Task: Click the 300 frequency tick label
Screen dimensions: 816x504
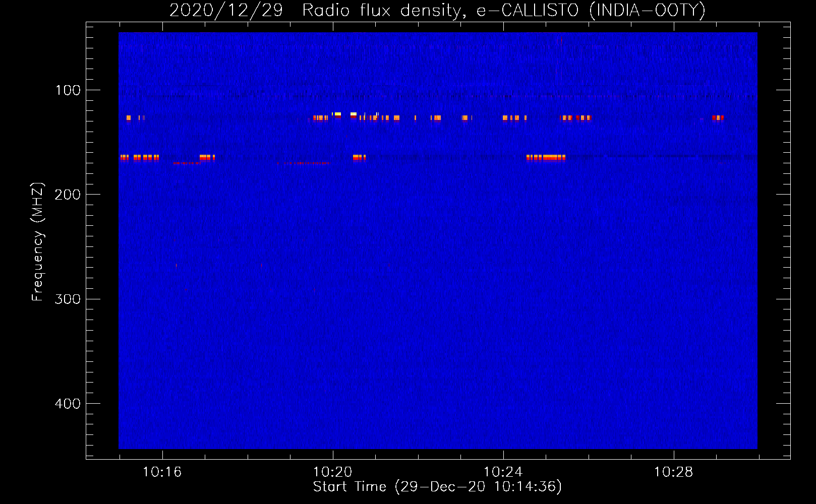Action: [x=68, y=299]
